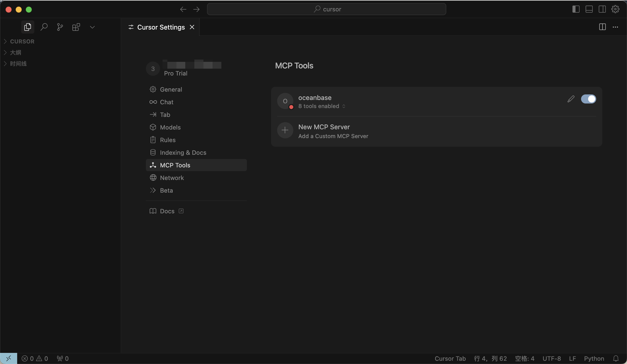This screenshot has height=364, width=627.
Task: Close the Cursor Settings tab
Action: (x=192, y=27)
